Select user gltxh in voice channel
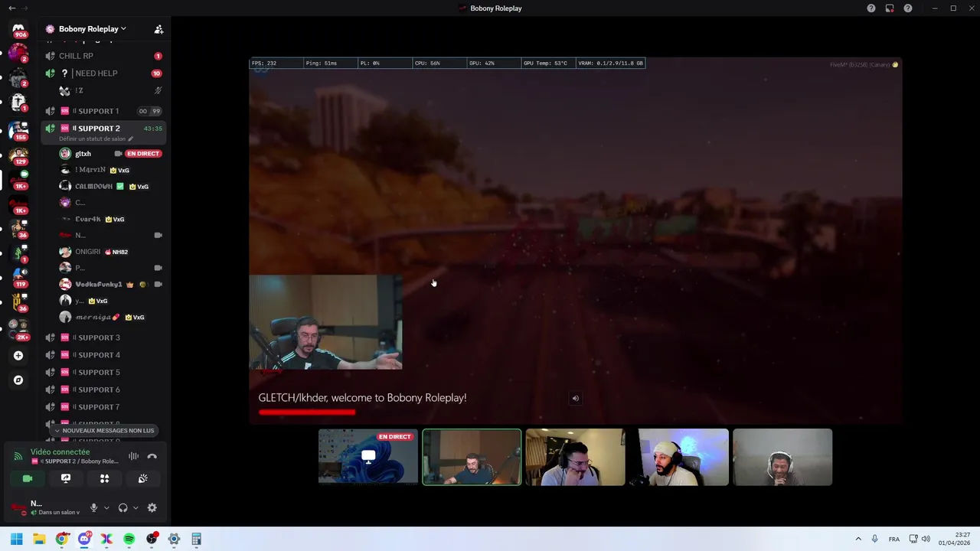Screen dimensions: 980x551 [111, 154]
